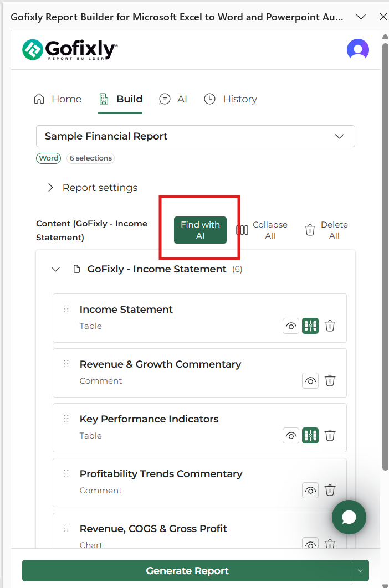
Task: Click drag handle of Revenue, COGS & Gross Profit
Action: coord(66,528)
